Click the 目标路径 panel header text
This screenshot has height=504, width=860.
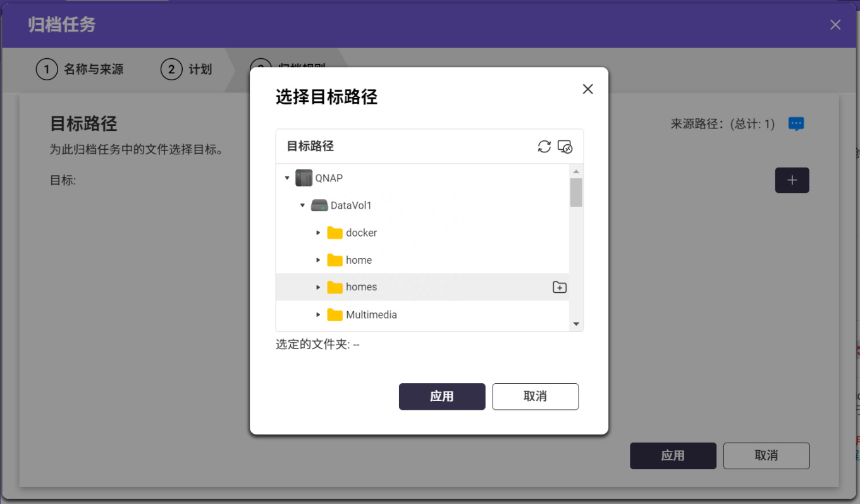coord(310,146)
